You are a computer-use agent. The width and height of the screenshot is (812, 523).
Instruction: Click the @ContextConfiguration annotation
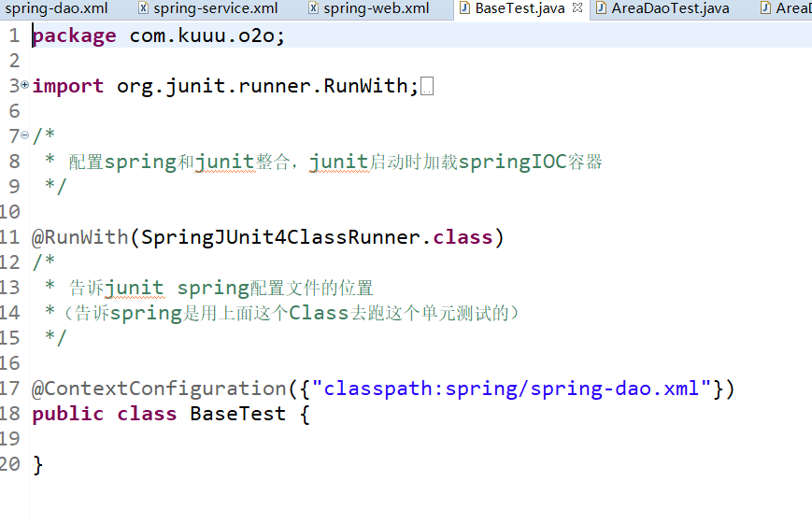coord(159,389)
